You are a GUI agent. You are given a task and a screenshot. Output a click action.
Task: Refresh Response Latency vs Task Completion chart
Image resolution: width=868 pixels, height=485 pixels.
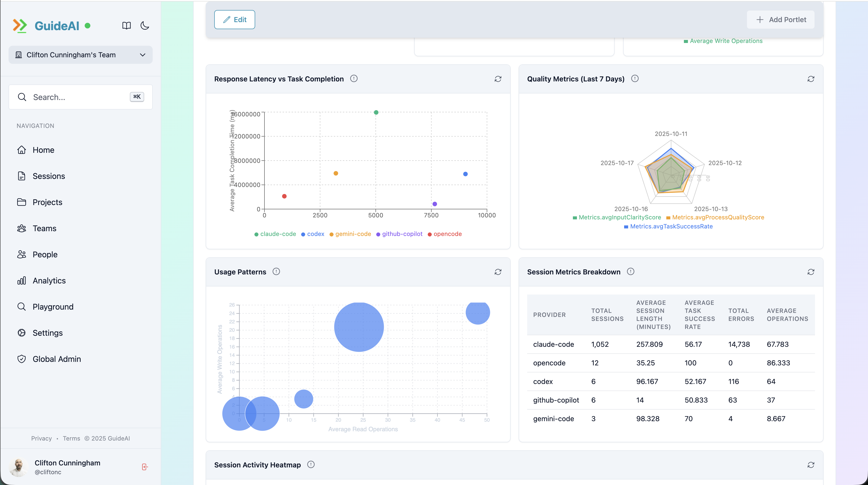[x=498, y=79]
